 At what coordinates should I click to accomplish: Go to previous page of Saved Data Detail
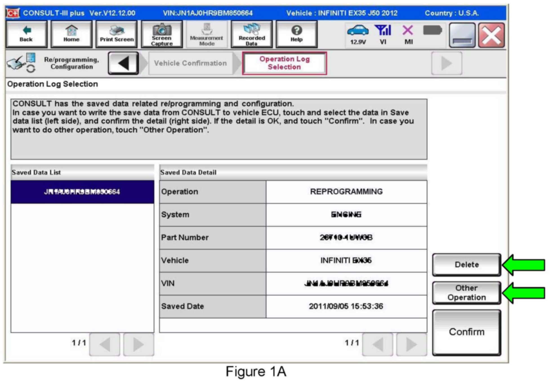point(378,344)
